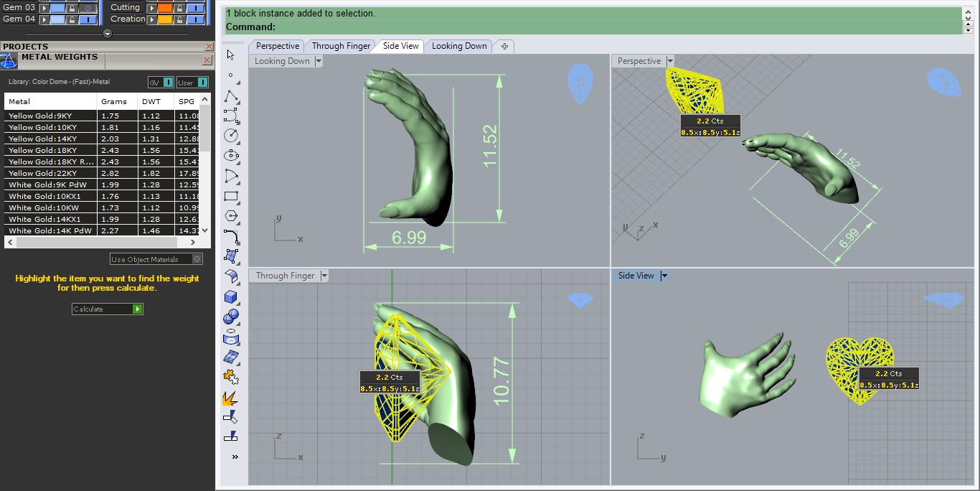Sort table by Grams column header
Image resolution: width=980 pixels, height=491 pixels.
coord(117,102)
